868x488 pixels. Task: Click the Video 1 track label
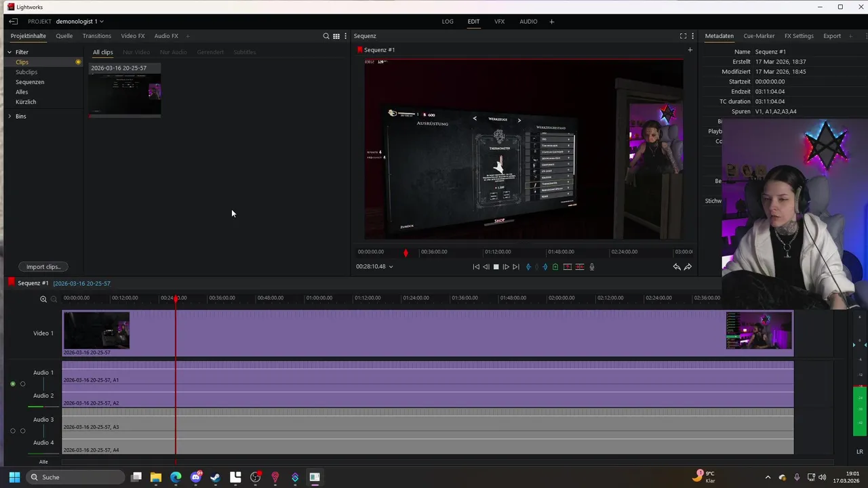43,333
